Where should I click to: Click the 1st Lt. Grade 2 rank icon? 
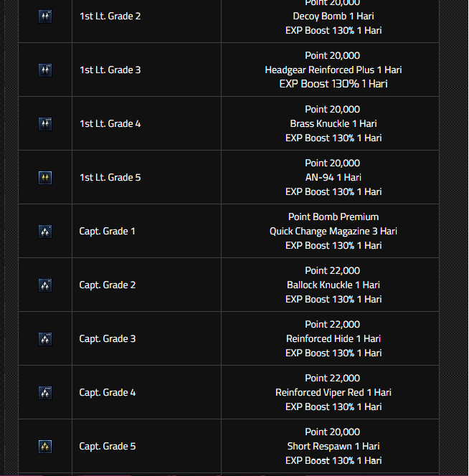click(45, 16)
